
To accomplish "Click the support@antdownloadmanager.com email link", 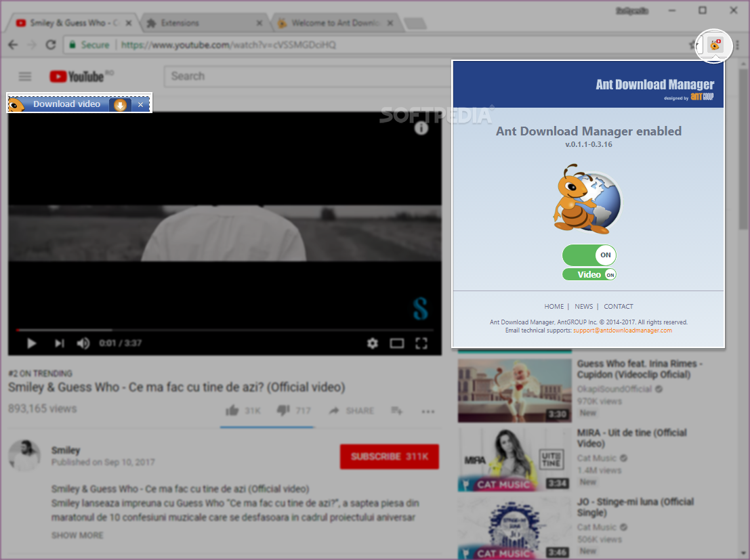I will coord(622,330).
